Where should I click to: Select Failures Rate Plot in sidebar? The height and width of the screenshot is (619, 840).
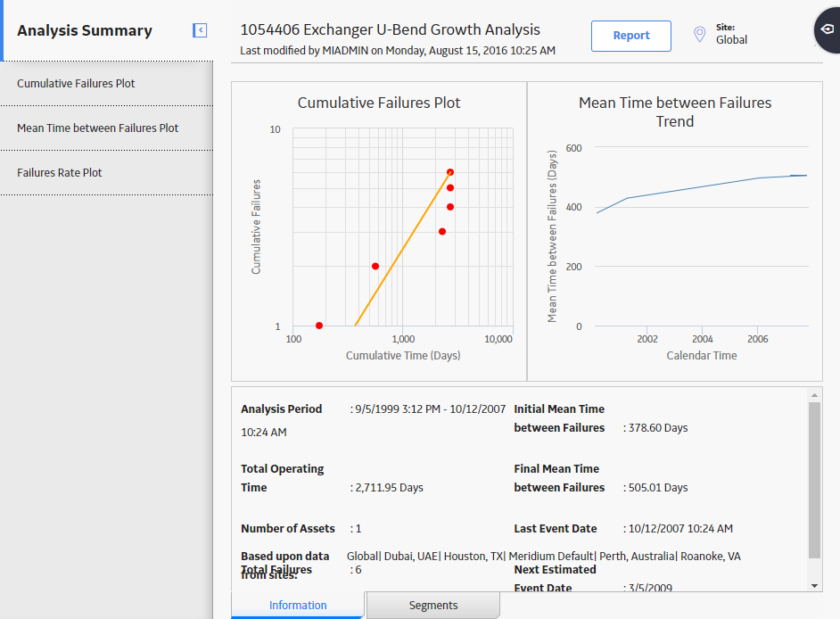[107, 172]
